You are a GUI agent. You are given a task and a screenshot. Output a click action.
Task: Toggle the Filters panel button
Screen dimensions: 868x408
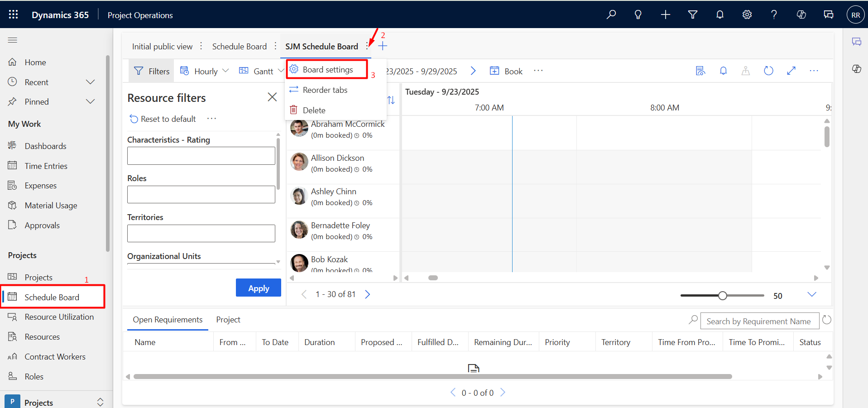(152, 71)
